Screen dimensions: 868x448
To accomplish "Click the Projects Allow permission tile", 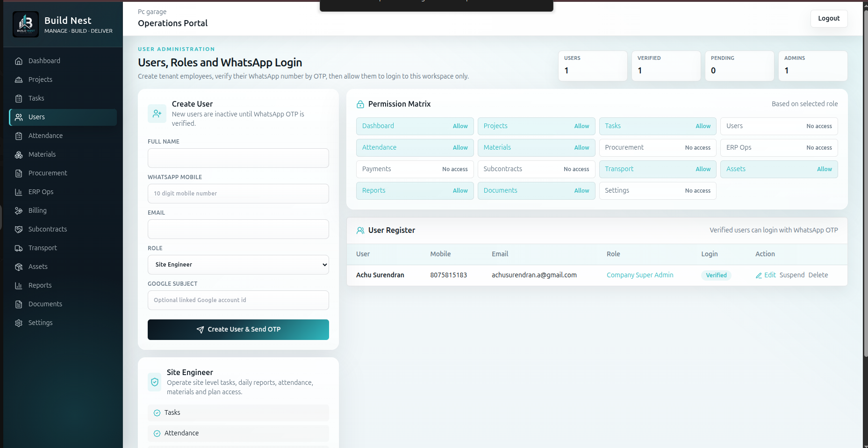I will click(536, 126).
